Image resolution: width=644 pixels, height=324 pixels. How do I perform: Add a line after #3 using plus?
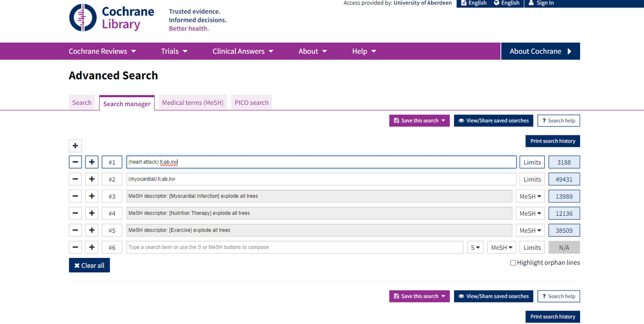click(92, 197)
